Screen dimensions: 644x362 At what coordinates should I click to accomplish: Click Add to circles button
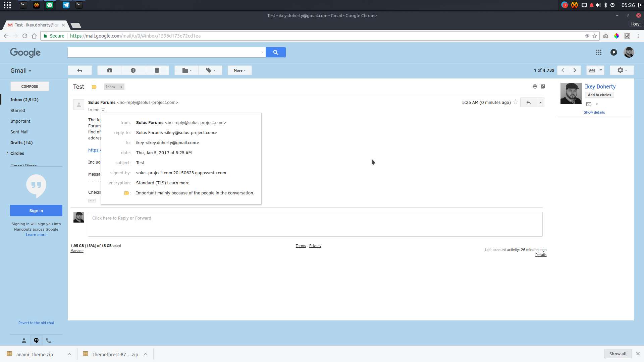(x=599, y=95)
